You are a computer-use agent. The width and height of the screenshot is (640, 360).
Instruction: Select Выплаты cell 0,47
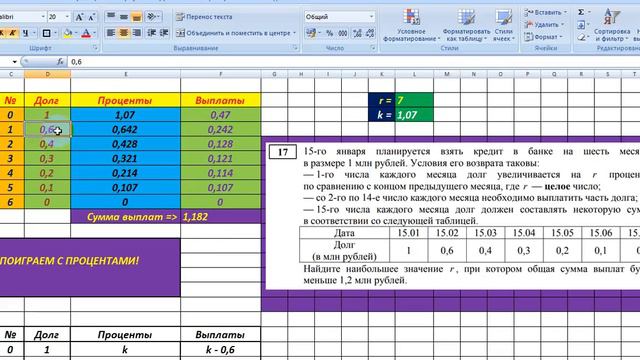[x=220, y=115]
